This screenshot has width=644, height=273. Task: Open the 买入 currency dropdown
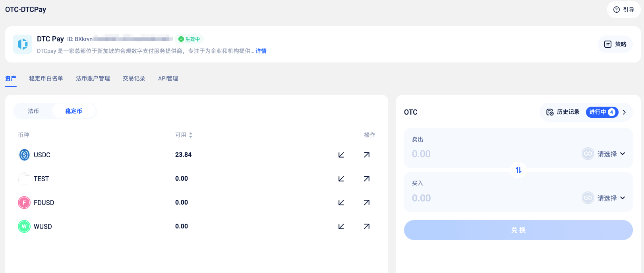coord(604,198)
